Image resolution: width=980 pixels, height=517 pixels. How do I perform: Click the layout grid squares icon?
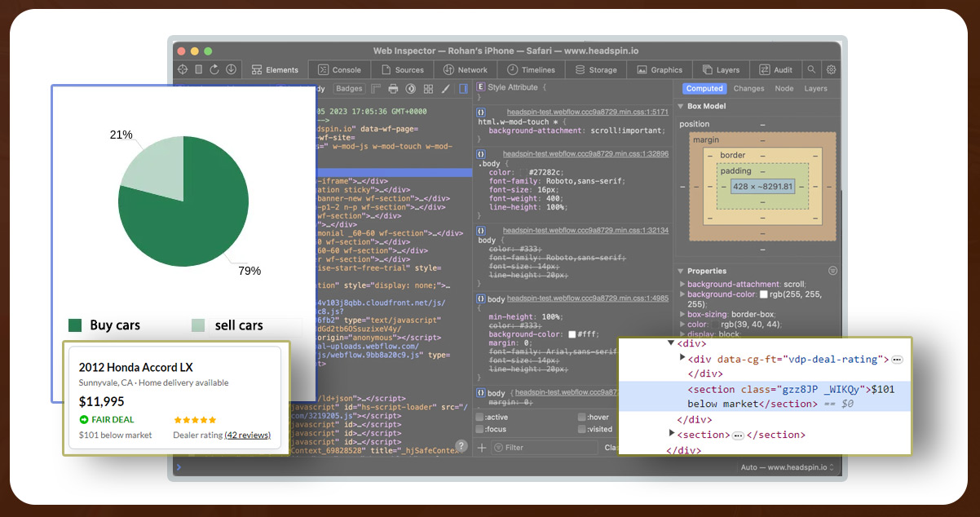(428, 88)
